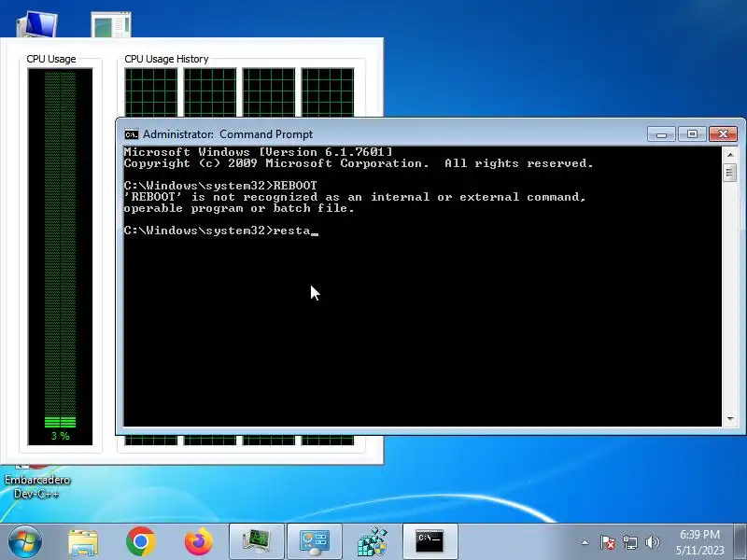Click the second CPU Usage History graph
The width and height of the screenshot is (747, 560).
(x=210, y=92)
